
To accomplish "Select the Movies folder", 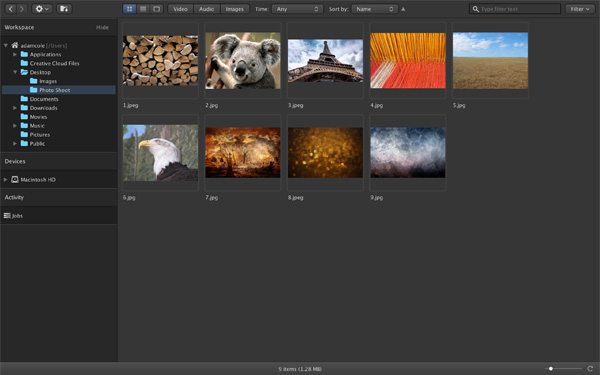I will tap(34, 117).
